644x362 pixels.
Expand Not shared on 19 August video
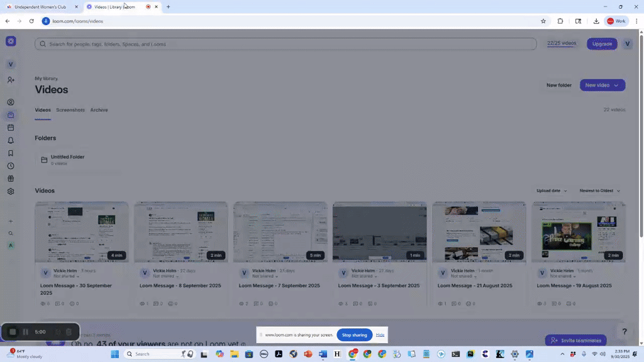tap(563, 277)
